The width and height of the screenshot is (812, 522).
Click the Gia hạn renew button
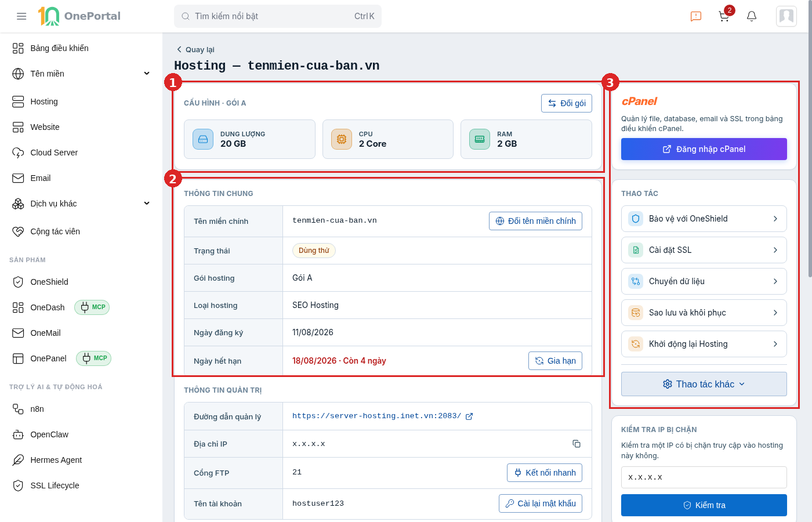click(555, 361)
